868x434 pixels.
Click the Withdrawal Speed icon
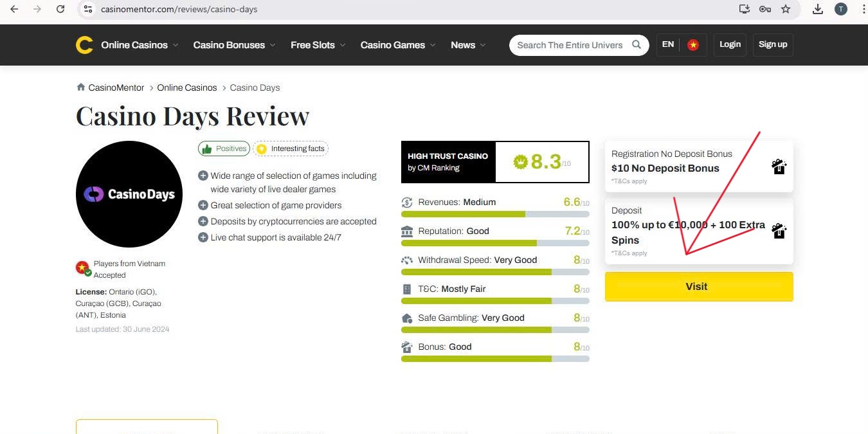point(407,260)
